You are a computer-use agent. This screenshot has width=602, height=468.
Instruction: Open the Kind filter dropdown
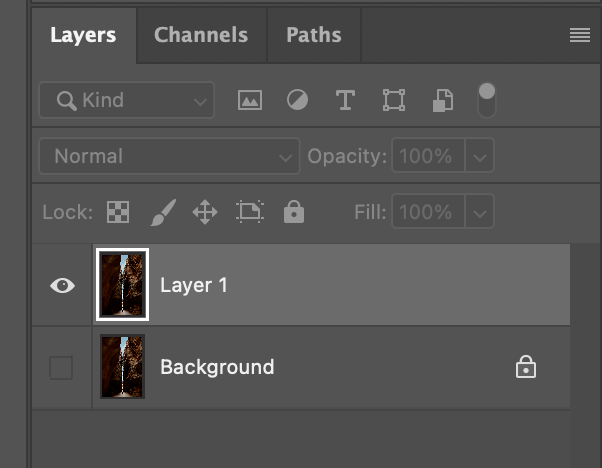point(127,100)
